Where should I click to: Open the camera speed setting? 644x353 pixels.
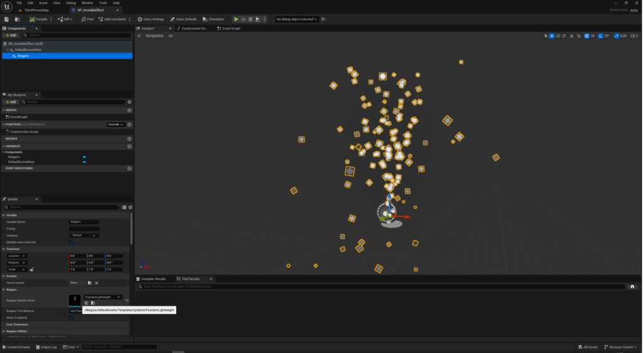coord(634,36)
